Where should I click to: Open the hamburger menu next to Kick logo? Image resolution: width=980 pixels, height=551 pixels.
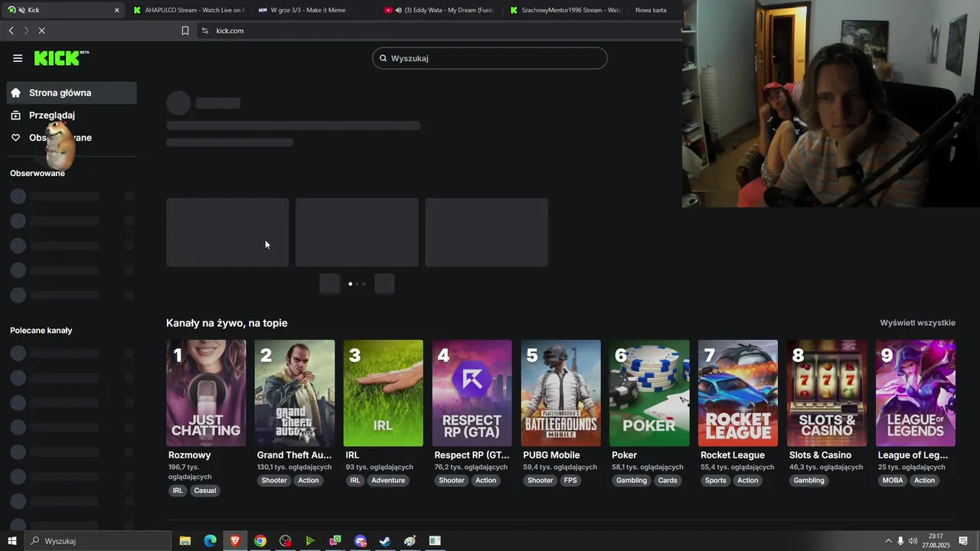(18, 58)
